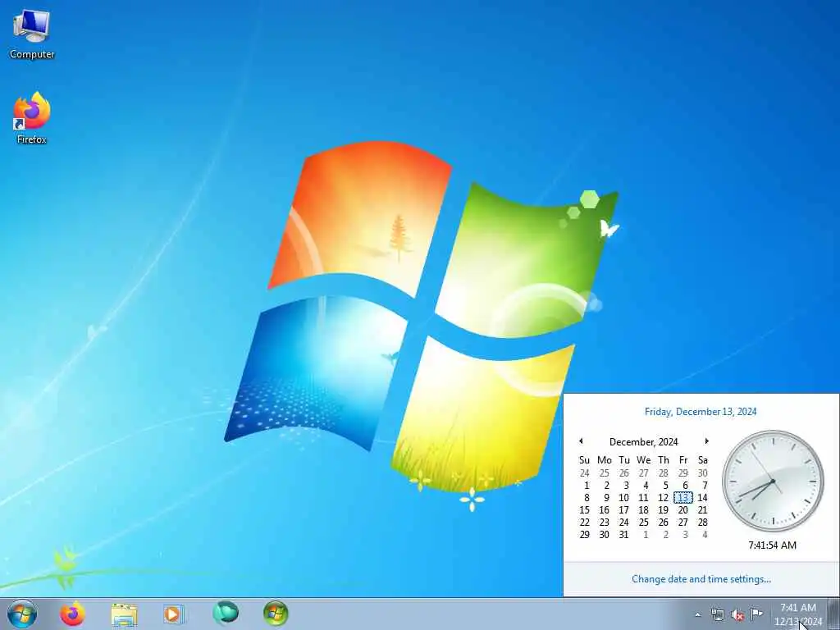Open Change date and time settings link
840x630 pixels.
click(x=701, y=579)
